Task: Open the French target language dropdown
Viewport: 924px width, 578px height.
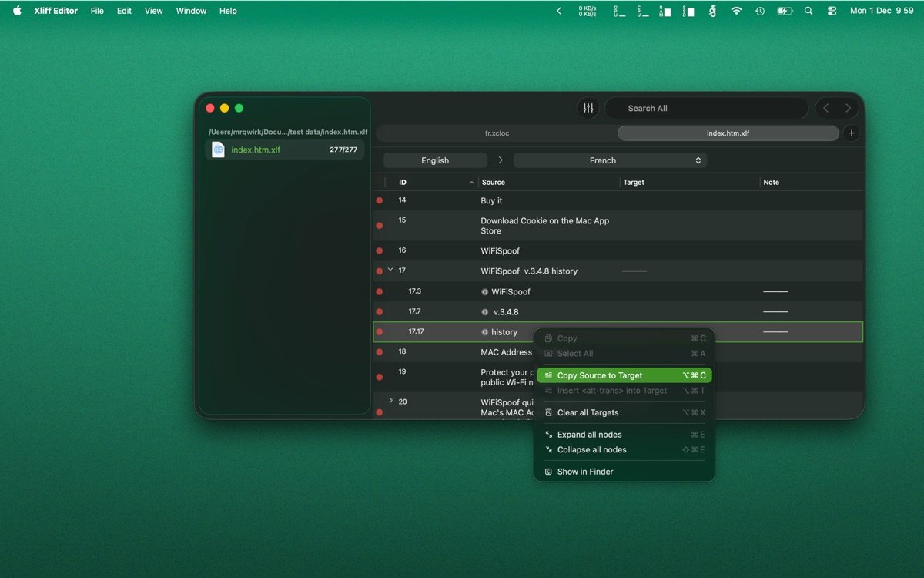Action: (x=610, y=160)
